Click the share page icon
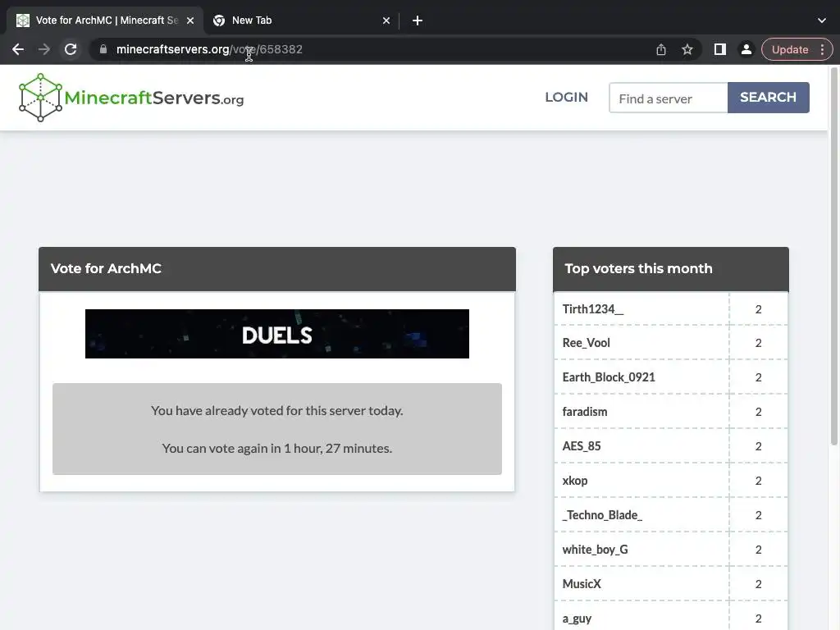 pos(661,49)
